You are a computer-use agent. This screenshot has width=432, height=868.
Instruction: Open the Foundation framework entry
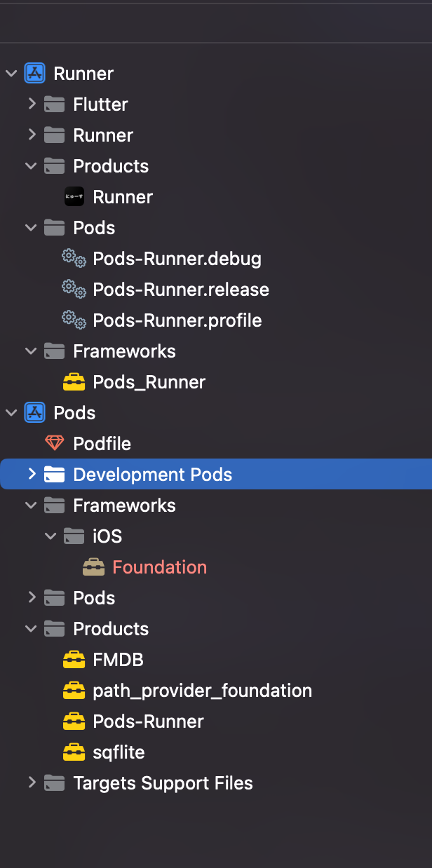tap(160, 567)
